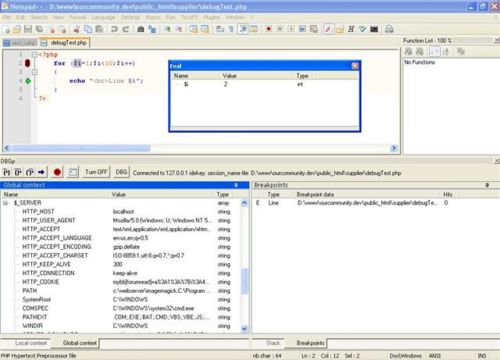Image resolution: width=500 pixels, height=360 pixels.
Task: Toggle synchronized vertical scrolling icon
Action: [x=193, y=29]
